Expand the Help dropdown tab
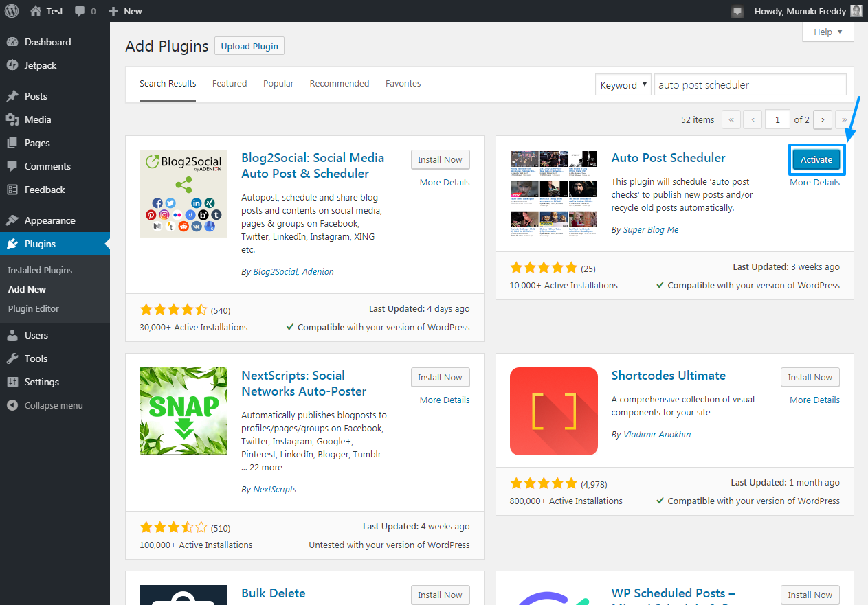This screenshot has width=868, height=605. pyautogui.click(x=828, y=32)
